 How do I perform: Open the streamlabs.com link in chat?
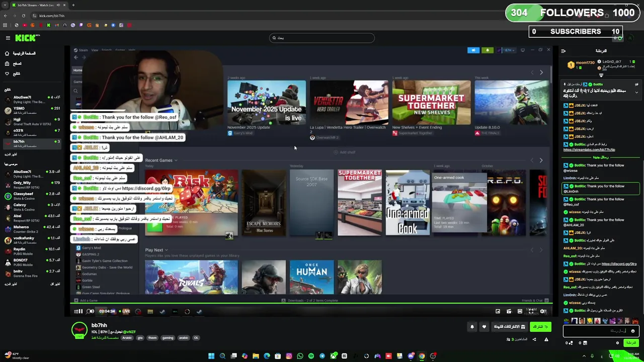tap(589, 150)
